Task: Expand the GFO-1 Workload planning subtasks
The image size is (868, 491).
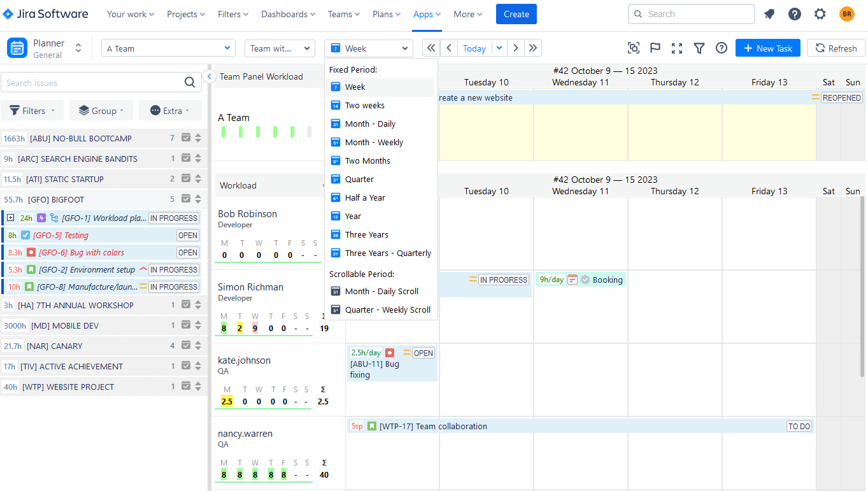Action: click(x=11, y=218)
